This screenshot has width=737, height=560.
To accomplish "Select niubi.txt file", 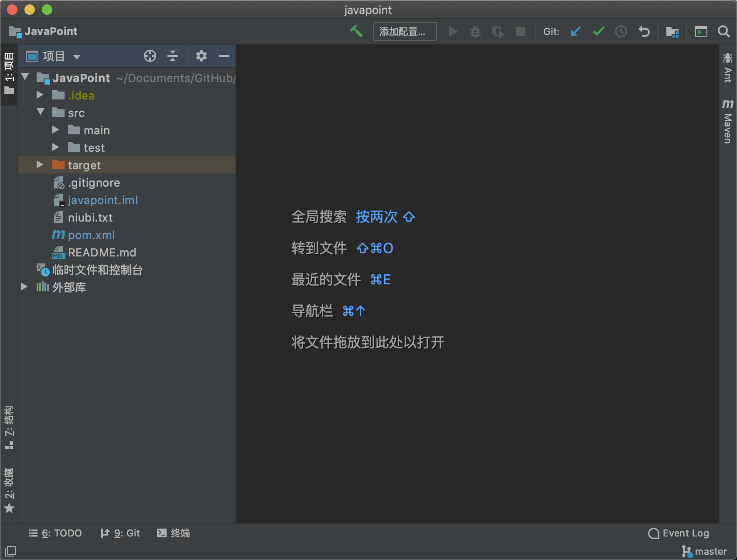I will (90, 218).
